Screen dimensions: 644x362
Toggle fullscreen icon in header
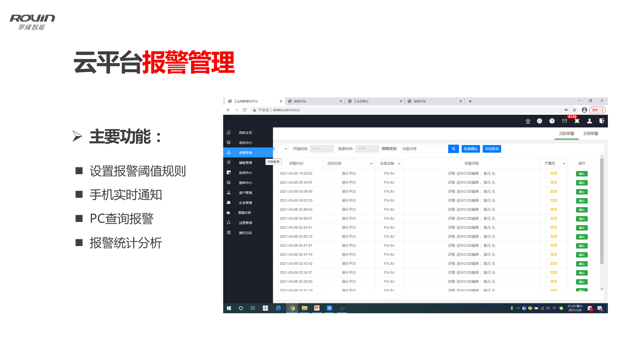click(x=577, y=121)
